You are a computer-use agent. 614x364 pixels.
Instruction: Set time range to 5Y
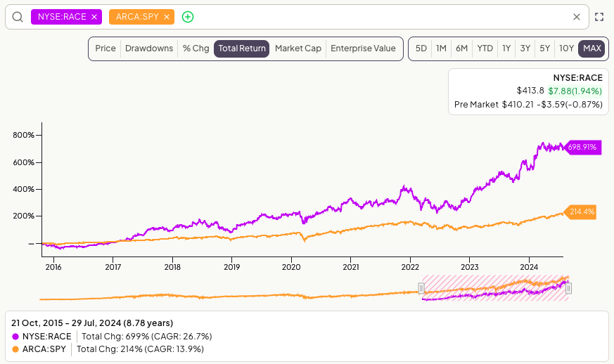pos(544,48)
